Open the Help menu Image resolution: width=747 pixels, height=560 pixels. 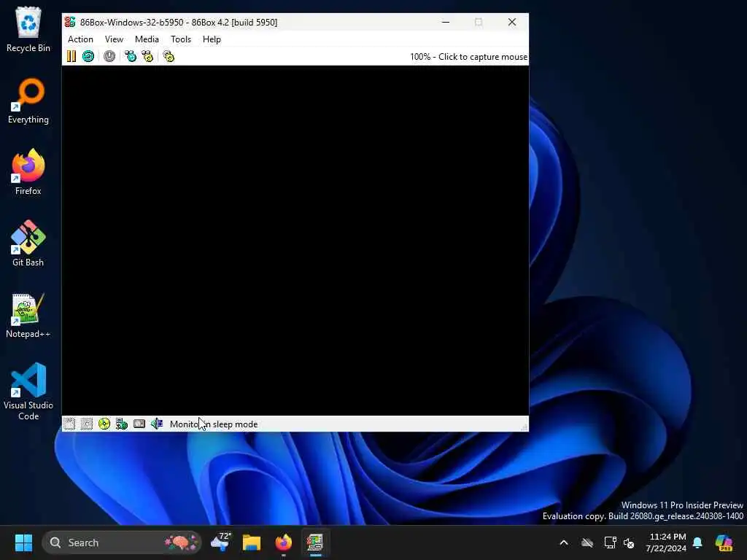click(x=212, y=39)
